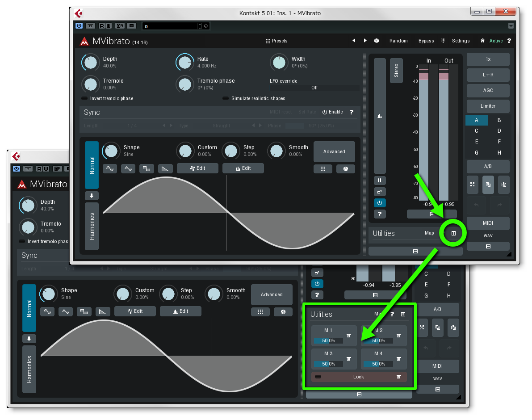
Task: Toggle the Lock switch in Utilities
Action: (318, 377)
